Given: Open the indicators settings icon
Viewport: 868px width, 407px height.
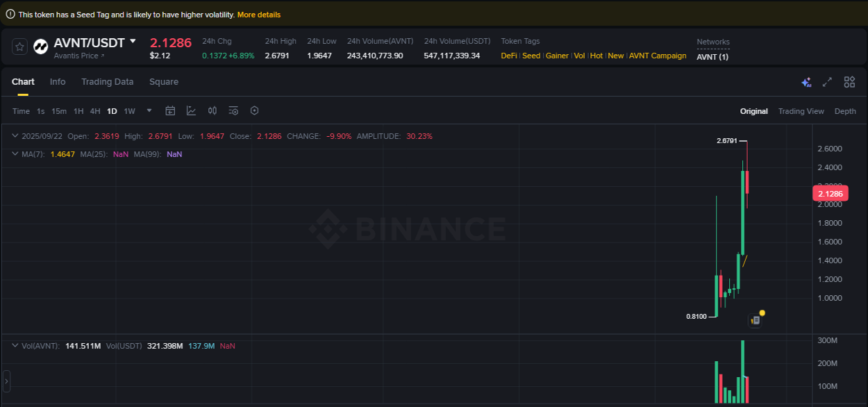Looking at the screenshot, I should (233, 110).
